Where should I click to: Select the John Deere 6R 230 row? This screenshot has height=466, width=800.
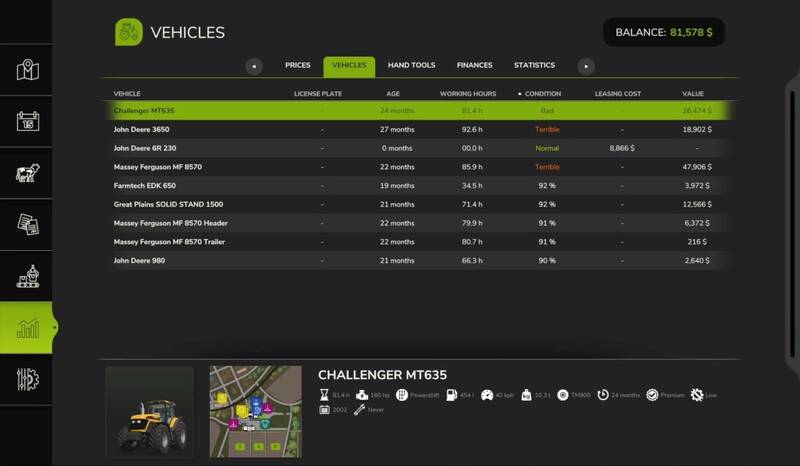pos(418,148)
